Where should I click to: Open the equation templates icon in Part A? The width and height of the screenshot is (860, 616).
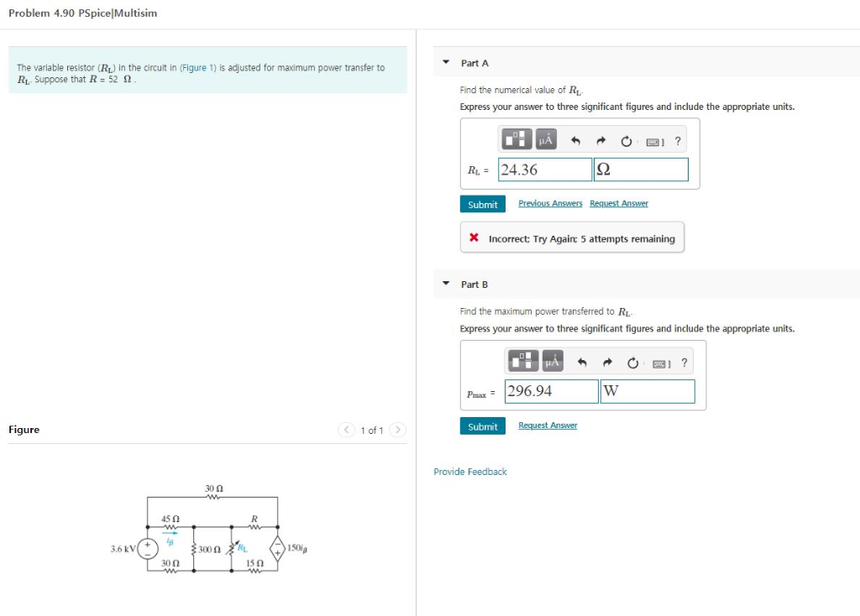click(x=516, y=138)
